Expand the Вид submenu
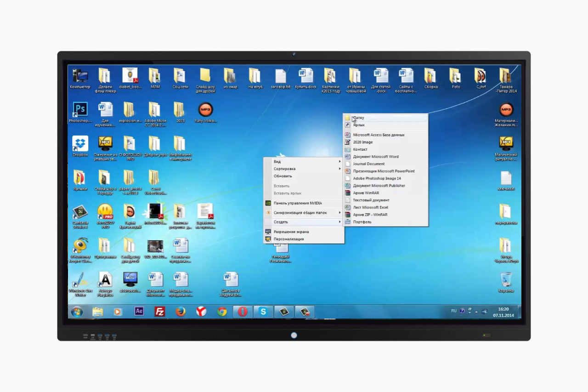 304,162
